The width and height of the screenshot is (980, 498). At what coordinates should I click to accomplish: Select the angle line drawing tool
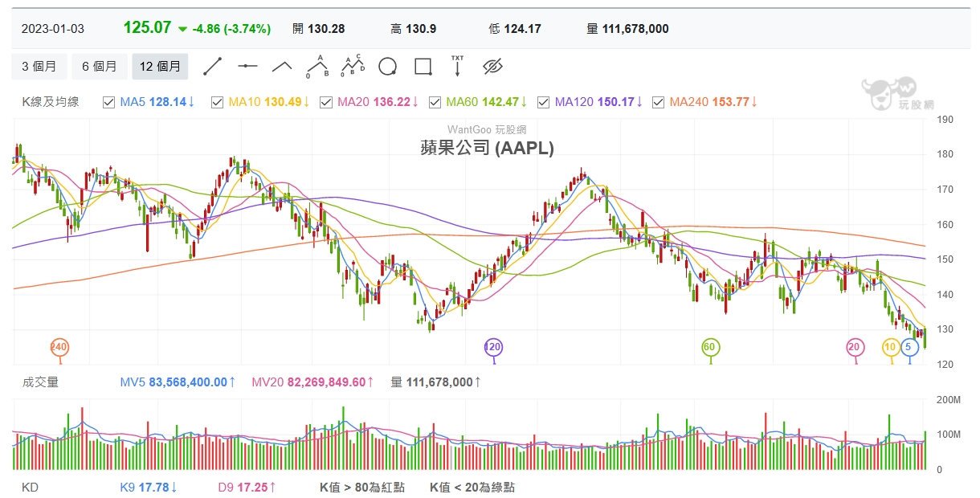coord(282,67)
